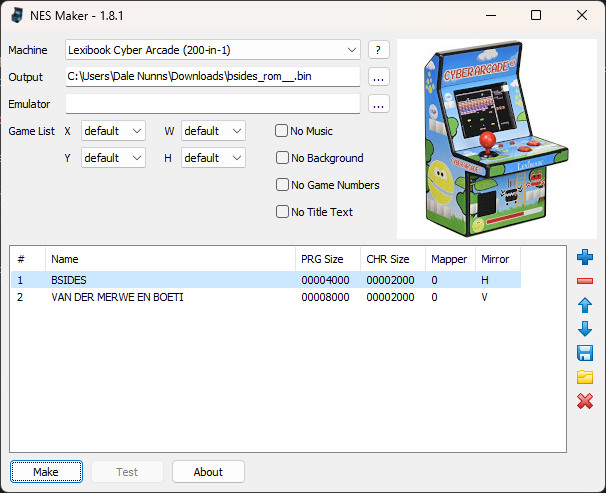Viewport: 606px width, 493px height.
Task: Open game list with yellow folder icon
Action: (x=585, y=377)
